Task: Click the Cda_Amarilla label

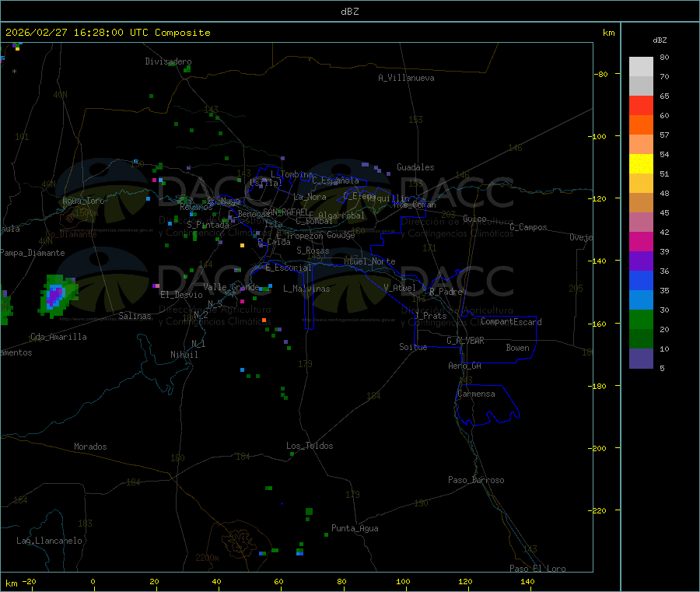Action: 58,337
